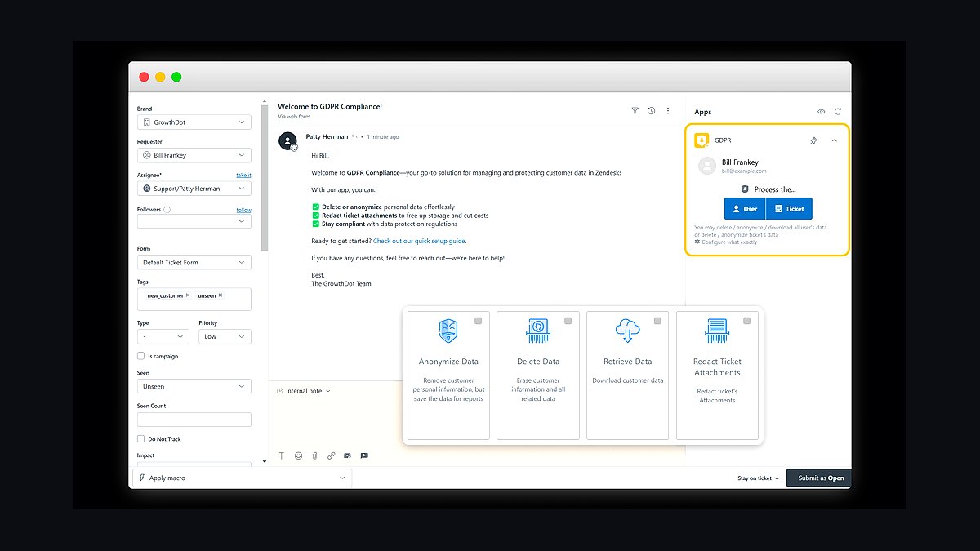
Task: Switch the Internal note reply type dropdown
Action: pyautogui.click(x=304, y=391)
